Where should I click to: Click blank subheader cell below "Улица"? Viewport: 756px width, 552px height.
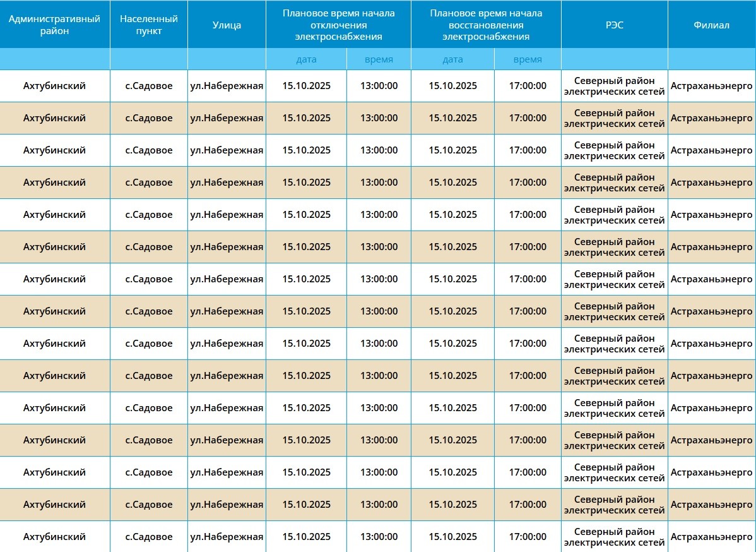(x=227, y=59)
